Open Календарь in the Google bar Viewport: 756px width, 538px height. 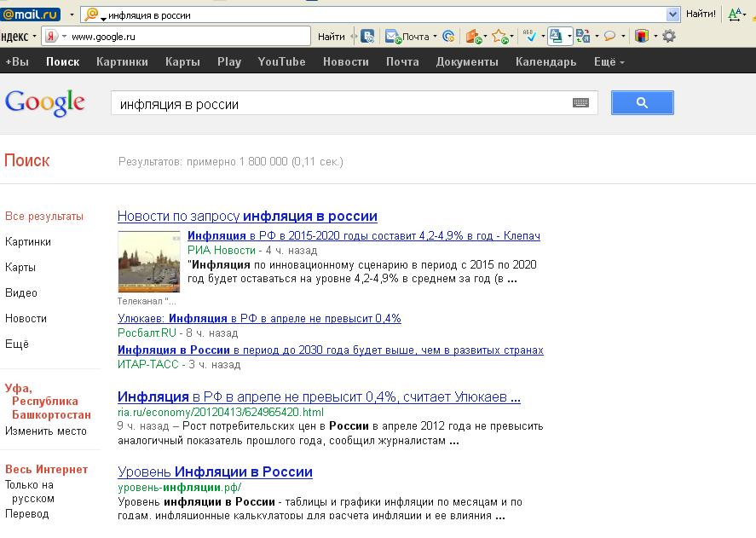pos(545,62)
